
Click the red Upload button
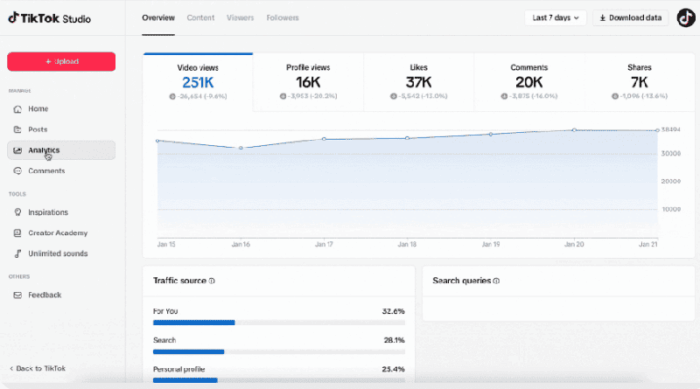[61, 62]
